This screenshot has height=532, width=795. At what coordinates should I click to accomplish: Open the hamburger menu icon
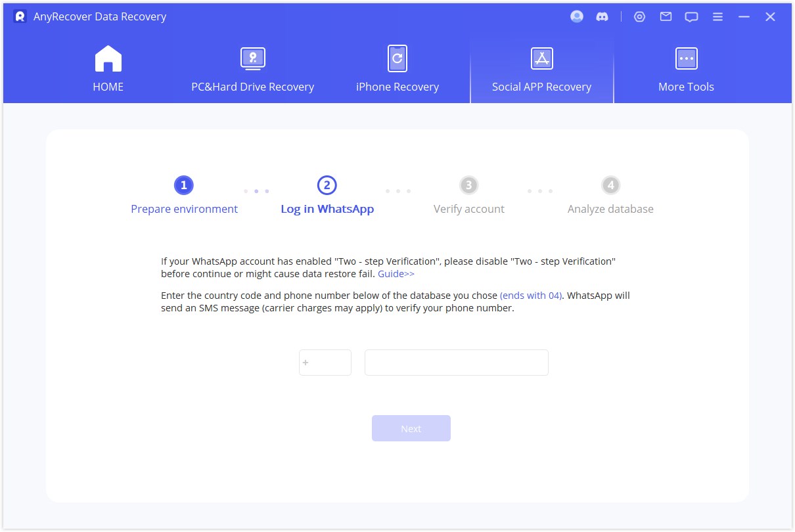point(718,17)
